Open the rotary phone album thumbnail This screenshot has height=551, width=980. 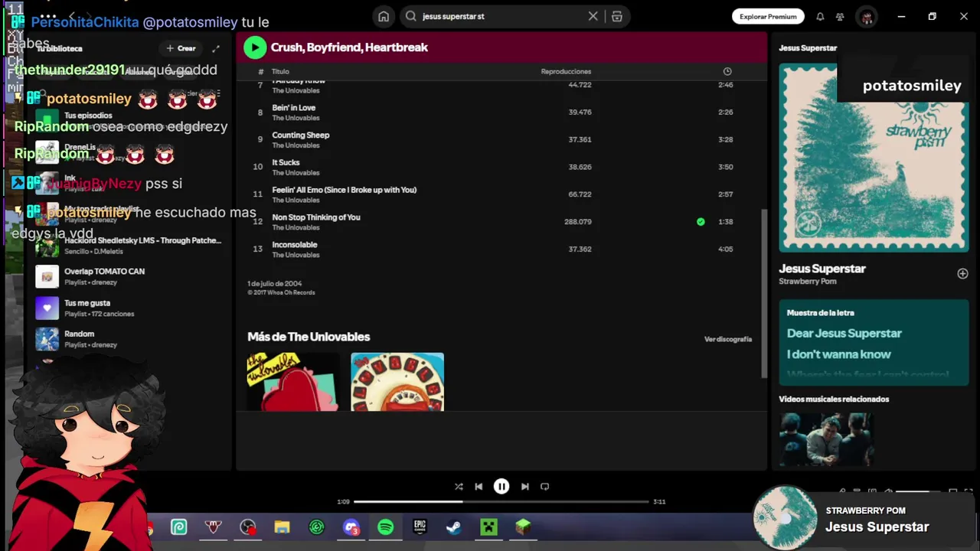397,382
